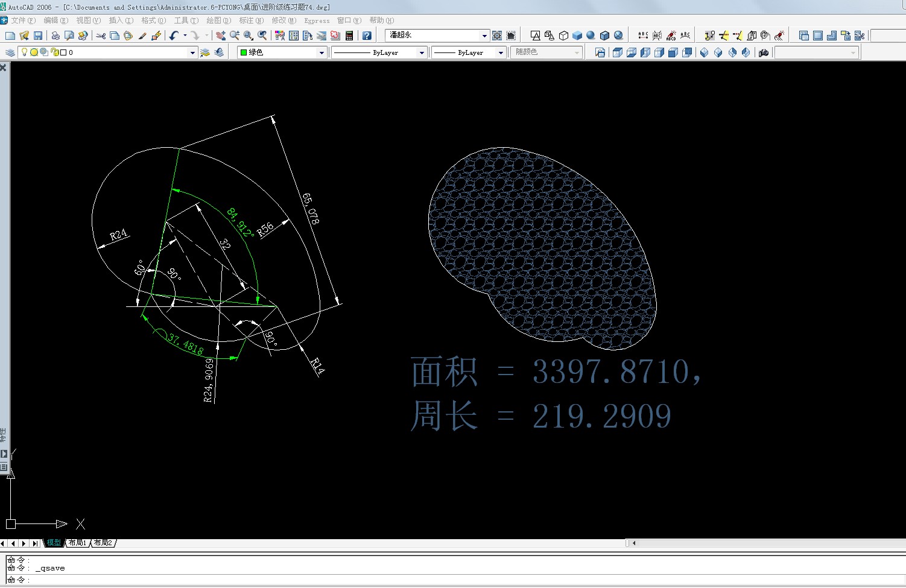Open the Express menu
This screenshot has height=588, width=906.
(317, 21)
